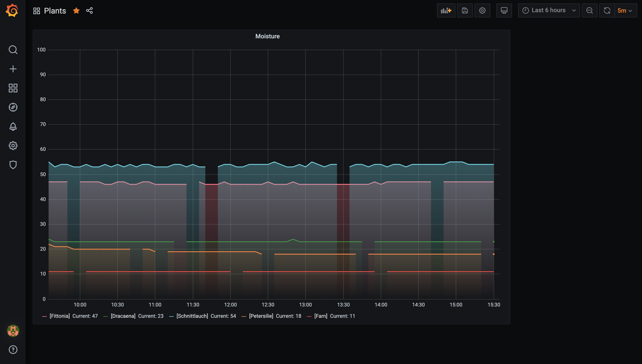Click the Plants dashboard title
Viewport: 642px width, 364px height.
pyautogui.click(x=55, y=11)
